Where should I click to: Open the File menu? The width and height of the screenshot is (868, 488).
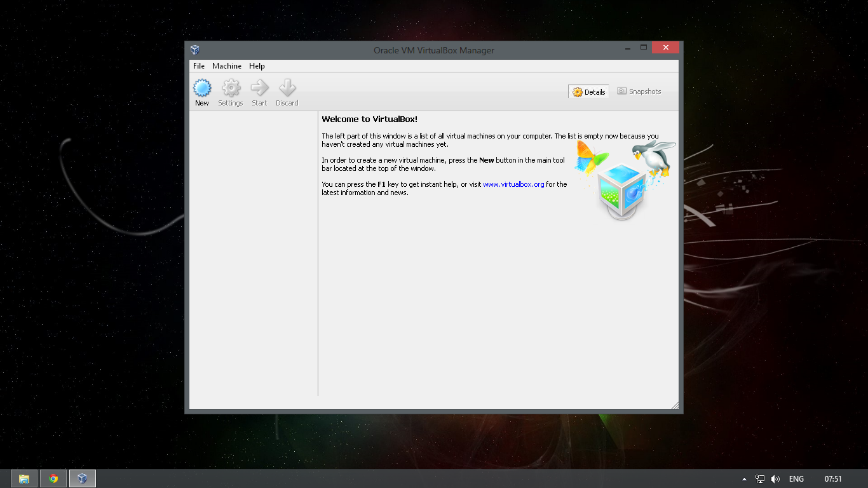coord(198,65)
